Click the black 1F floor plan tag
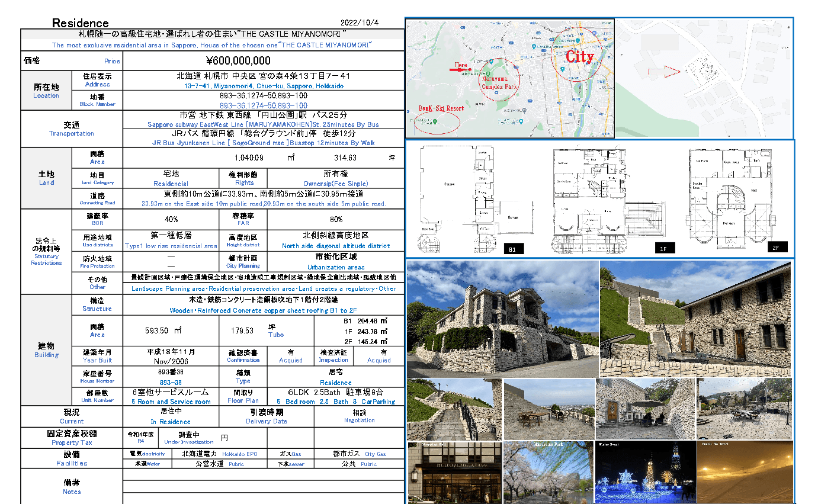Screen dimensions: 834x504 click(663, 249)
